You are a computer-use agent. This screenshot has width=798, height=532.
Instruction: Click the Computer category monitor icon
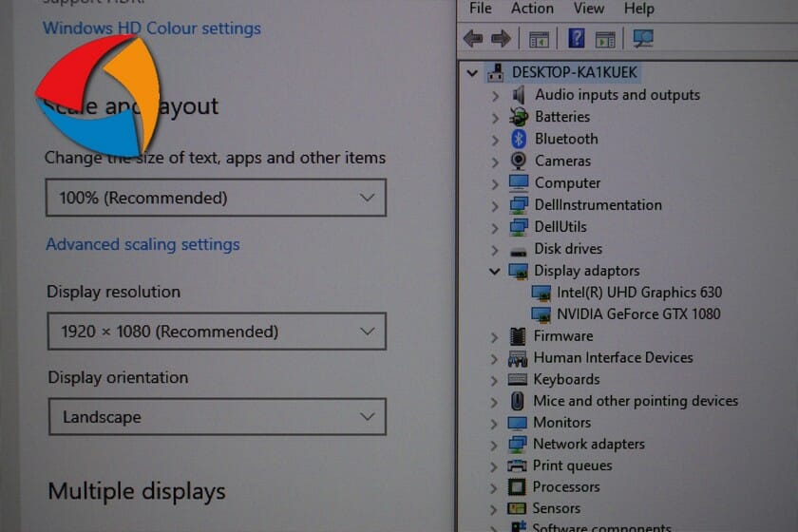tap(519, 182)
